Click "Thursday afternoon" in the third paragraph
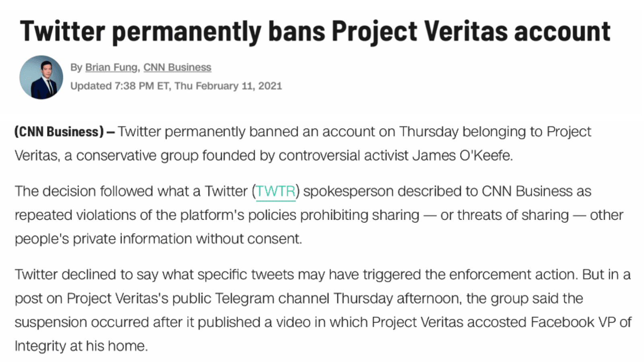 pos(398,298)
